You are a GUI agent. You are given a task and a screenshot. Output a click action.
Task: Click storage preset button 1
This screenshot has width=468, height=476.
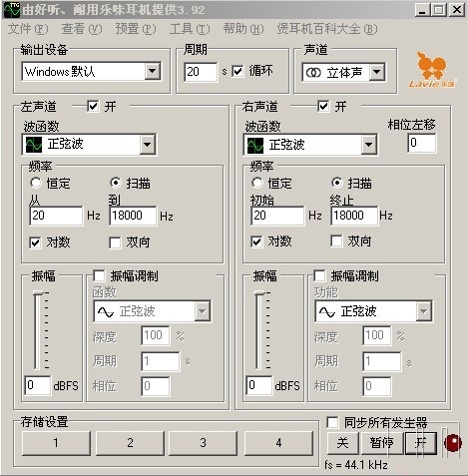pyautogui.click(x=56, y=443)
